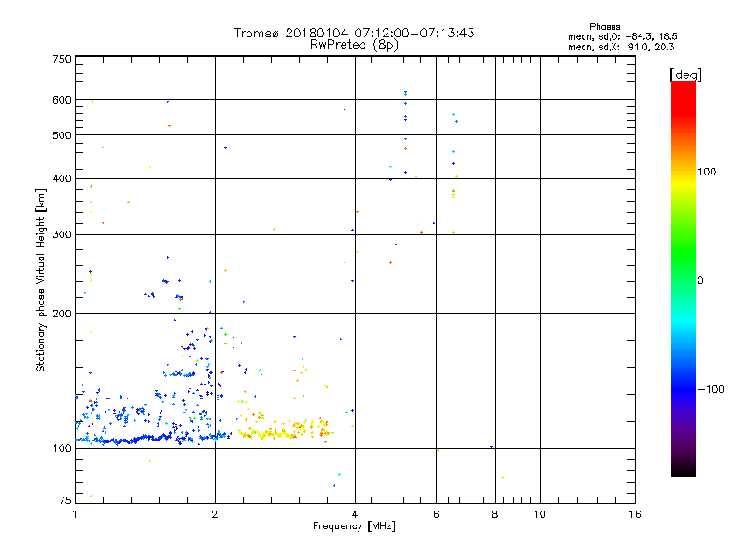747x560 pixels.
Task: Click the y-axis '500' tick label
Action: pyautogui.click(x=62, y=135)
